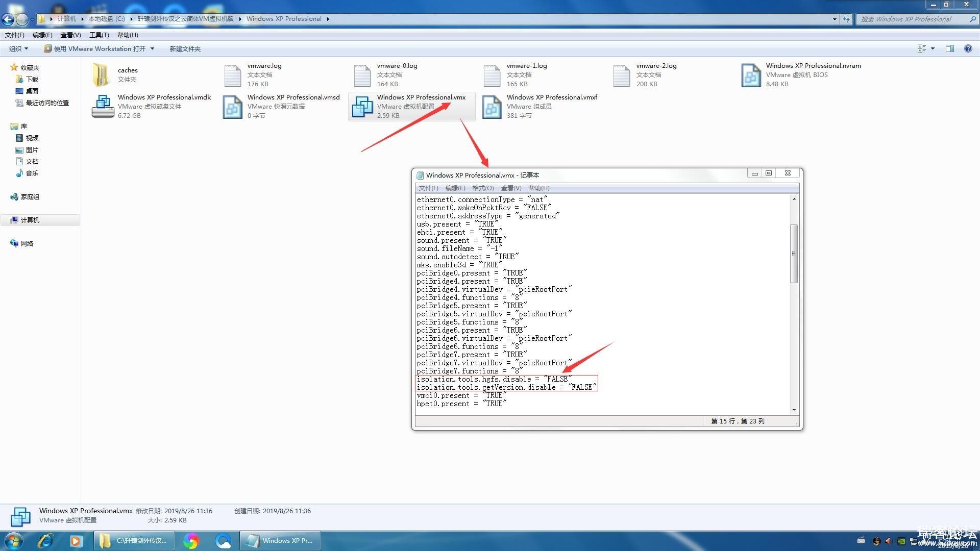Image resolution: width=980 pixels, height=551 pixels.
Task: Open the recent pages history dropdown
Action: (32, 19)
